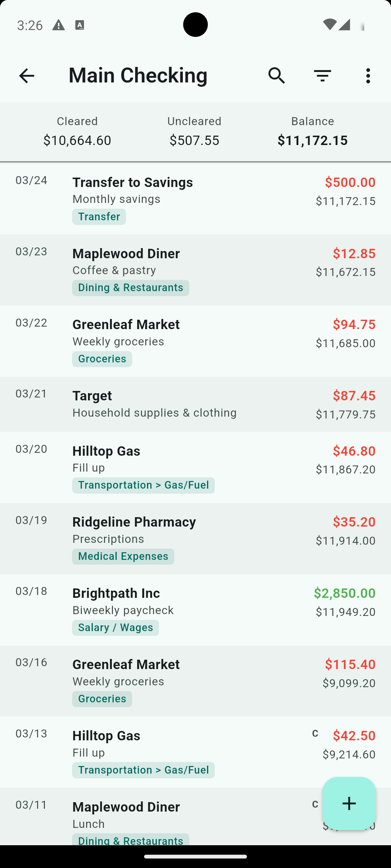This screenshot has width=391, height=868.
Task: Tap the back arrow icon
Action: [x=26, y=76]
